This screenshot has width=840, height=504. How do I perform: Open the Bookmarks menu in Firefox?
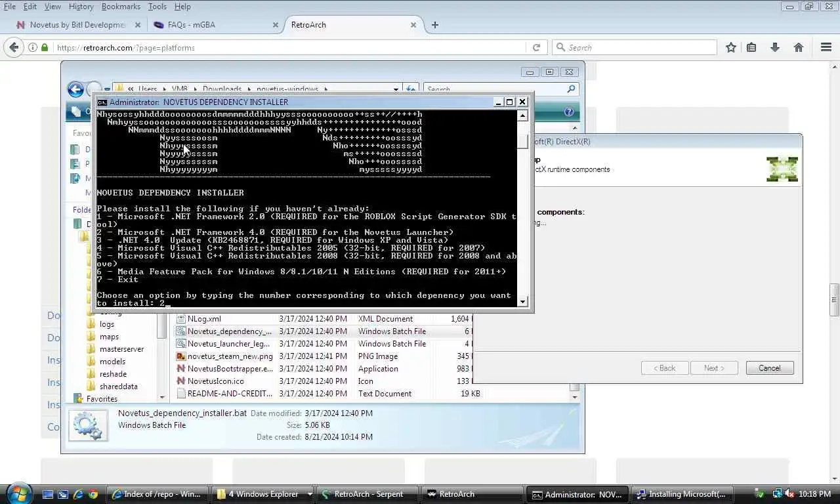click(x=121, y=7)
